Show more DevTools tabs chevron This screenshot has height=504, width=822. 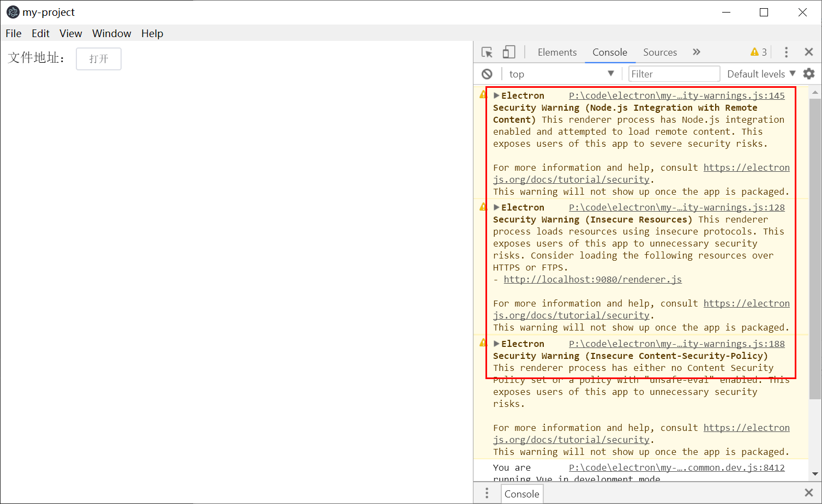[697, 52]
